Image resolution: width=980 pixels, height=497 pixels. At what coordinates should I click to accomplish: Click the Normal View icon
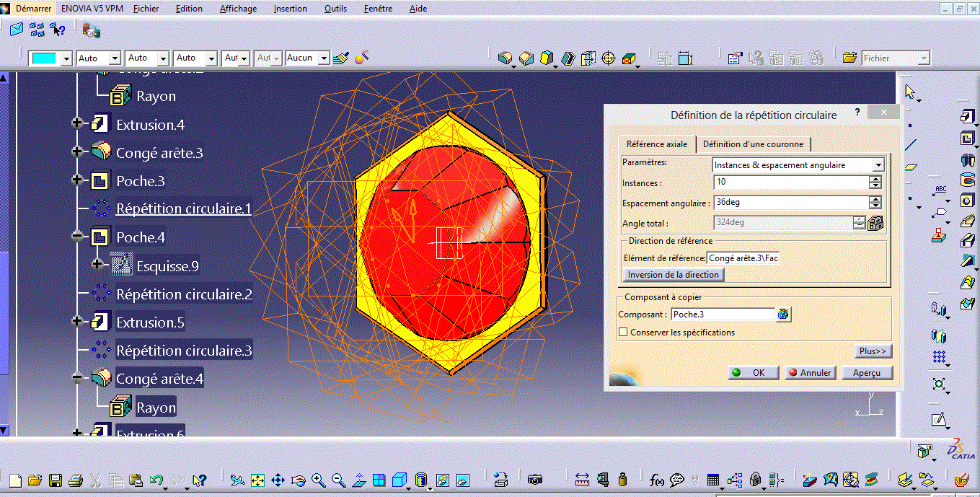tap(358, 480)
